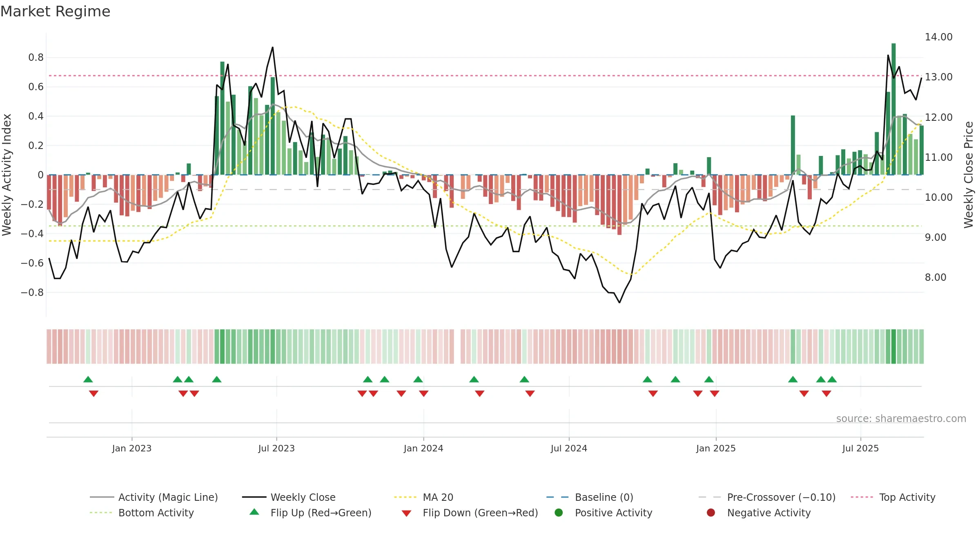The image size is (980, 551).
Task: Click the Weekly Activity Index axis title
Action: click(x=7, y=175)
